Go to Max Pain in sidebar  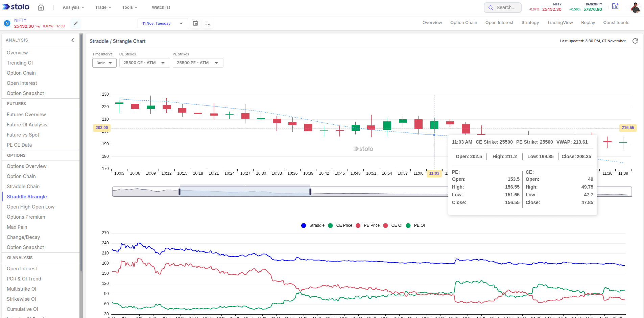(17, 227)
